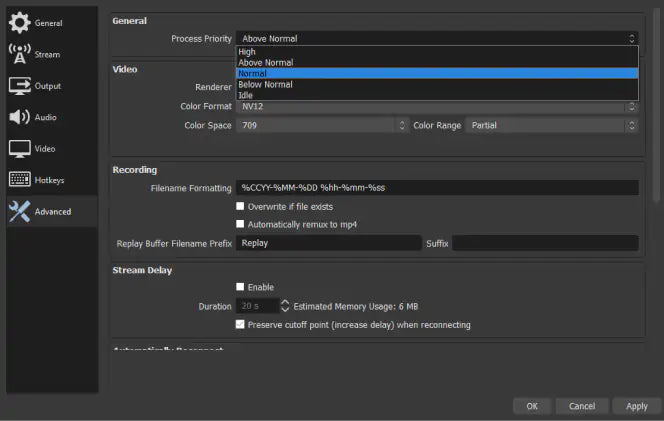
Task: Check Automatically remux to mp4
Action: pyautogui.click(x=240, y=224)
